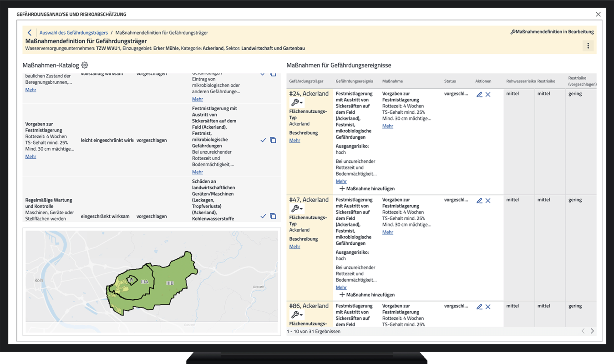Click the Status column header

[x=450, y=81]
